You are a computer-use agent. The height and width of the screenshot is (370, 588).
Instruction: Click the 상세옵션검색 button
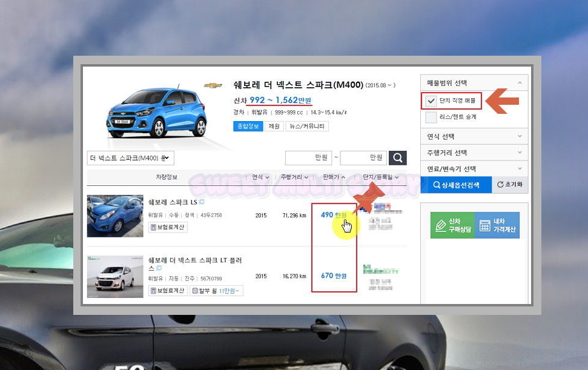[456, 185]
